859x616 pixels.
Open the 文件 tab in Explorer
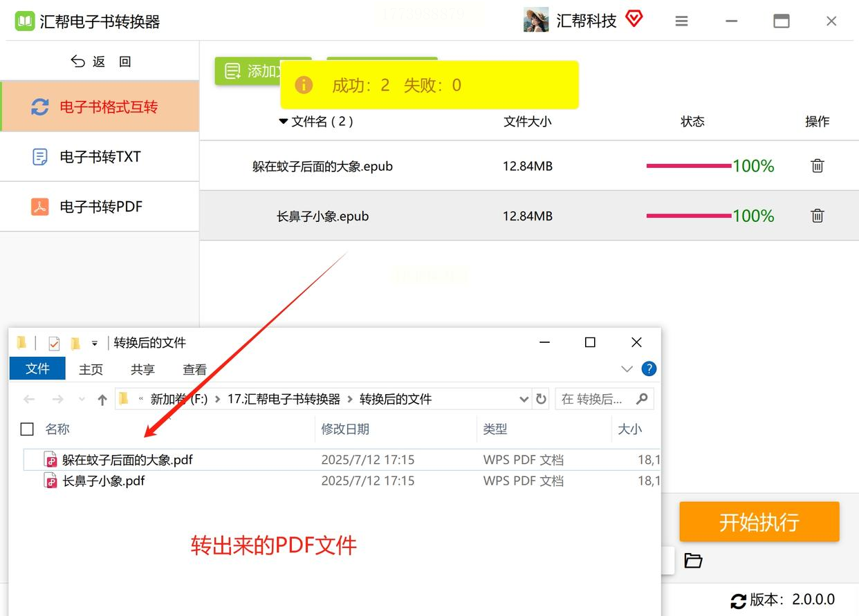37,368
